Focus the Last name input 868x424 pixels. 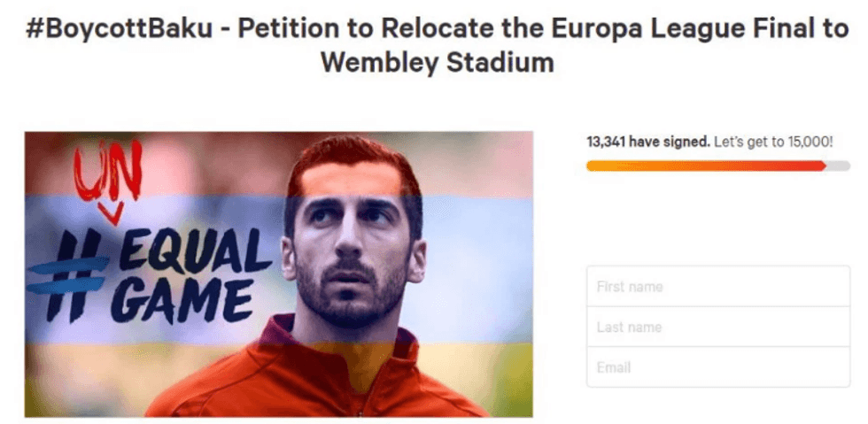click(x=717, y=328)
